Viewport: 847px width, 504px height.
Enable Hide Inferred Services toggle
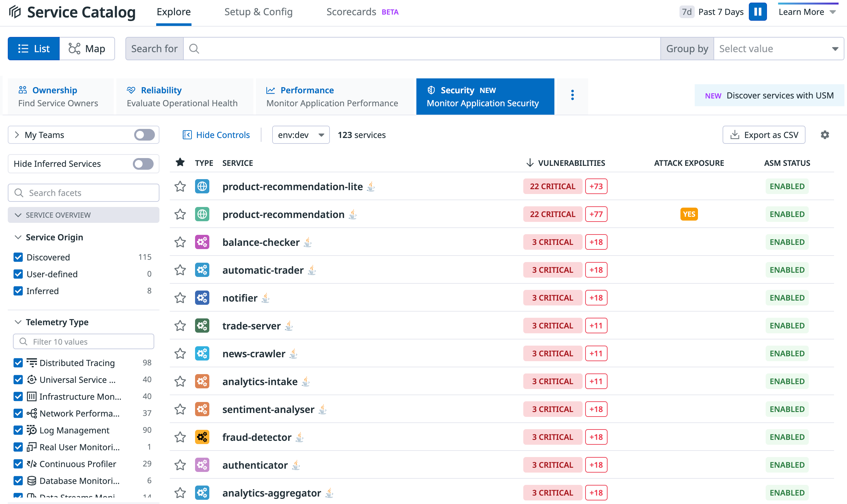[143, 164]
